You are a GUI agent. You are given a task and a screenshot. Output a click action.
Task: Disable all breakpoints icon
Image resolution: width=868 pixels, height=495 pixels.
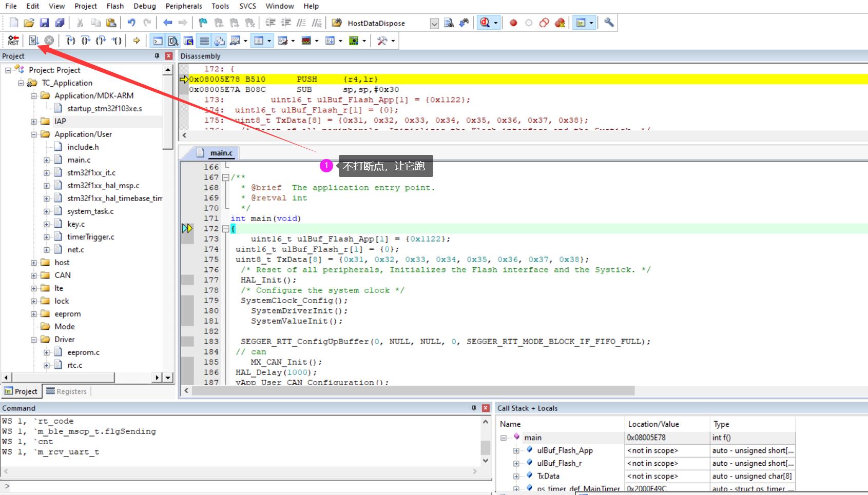[544, 23]
